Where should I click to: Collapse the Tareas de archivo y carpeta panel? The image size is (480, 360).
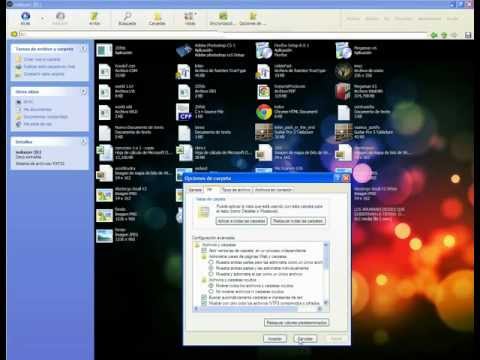point(84,49)
